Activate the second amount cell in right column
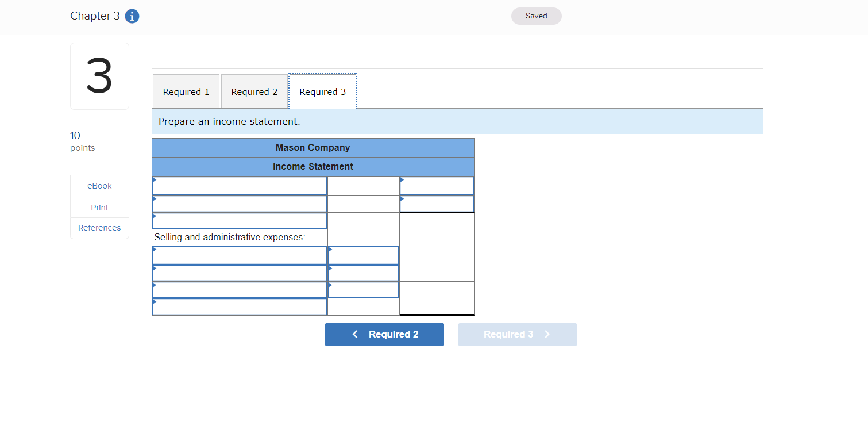This screenshot has height=425, width=868. [x=437, y=203]
